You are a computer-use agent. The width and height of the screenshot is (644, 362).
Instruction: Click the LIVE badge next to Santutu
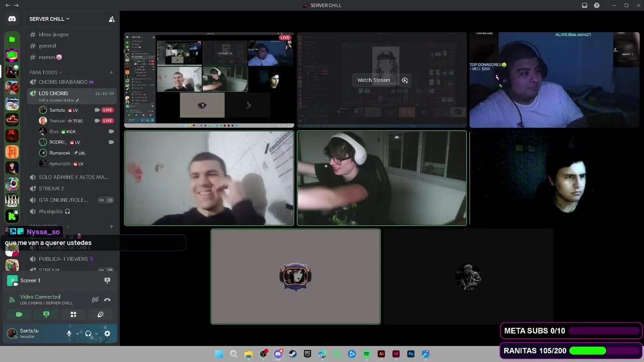point(108,110)
